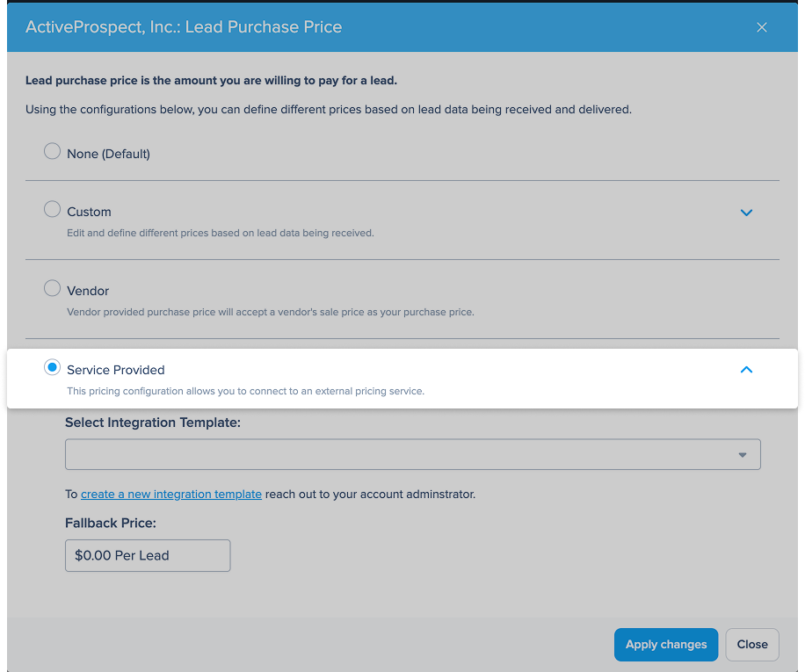Click the Vendor provided purchase price description
This screenshot has width=805, height=672.
pyautogui.click(x=271, y=312)
